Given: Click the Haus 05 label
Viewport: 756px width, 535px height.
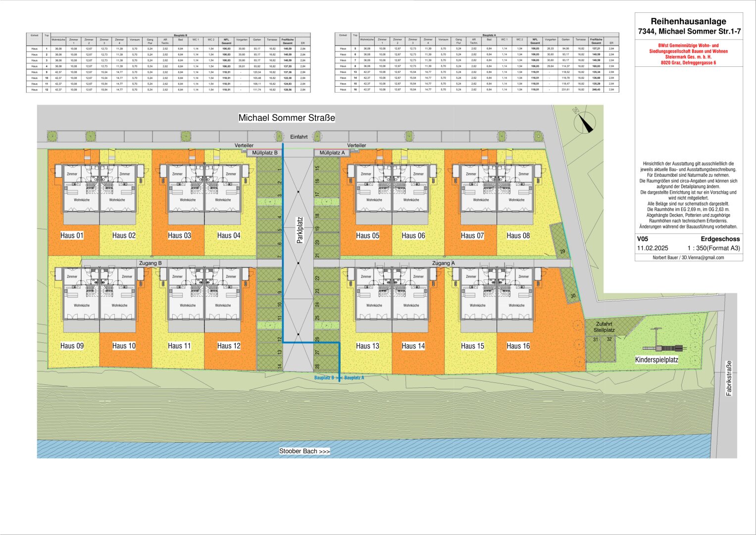Looking at the screenshot, I should (x=367, y=235).
